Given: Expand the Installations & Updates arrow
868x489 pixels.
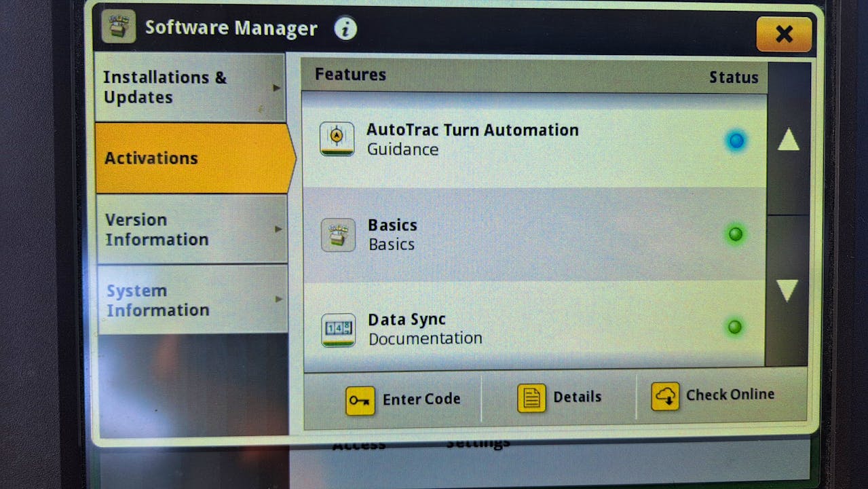Looking at the screenshot, I should (x=276, y=88).
